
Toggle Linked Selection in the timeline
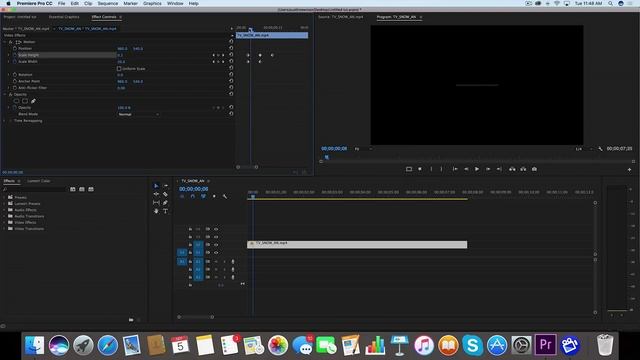[203, 196]
